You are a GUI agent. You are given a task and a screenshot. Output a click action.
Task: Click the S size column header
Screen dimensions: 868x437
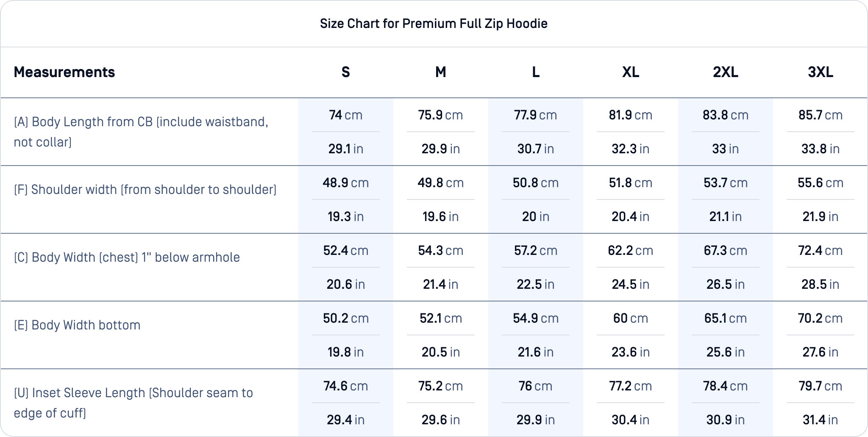click(x=345, y=72)
